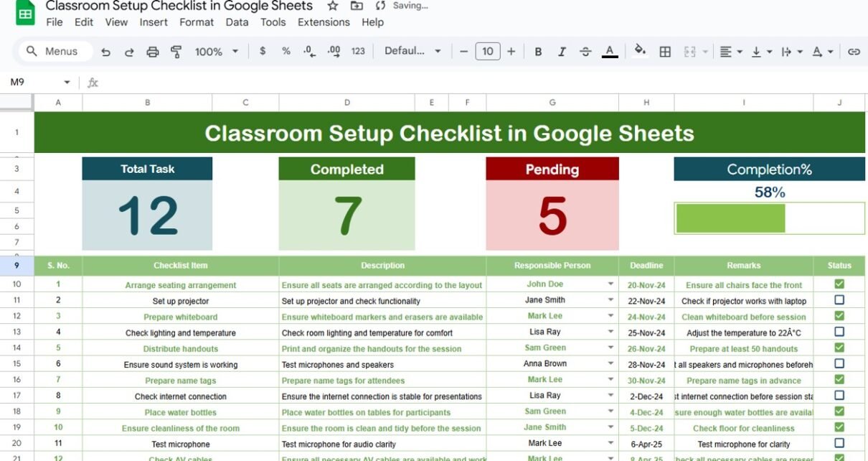Open the text color picker
The image size is (868, 461).
(610, 52)
